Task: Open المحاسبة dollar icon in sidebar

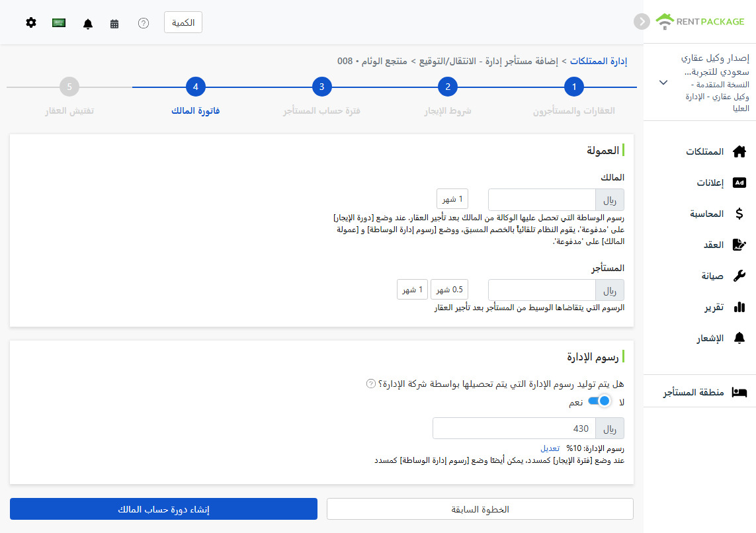Action: [739, 214]
